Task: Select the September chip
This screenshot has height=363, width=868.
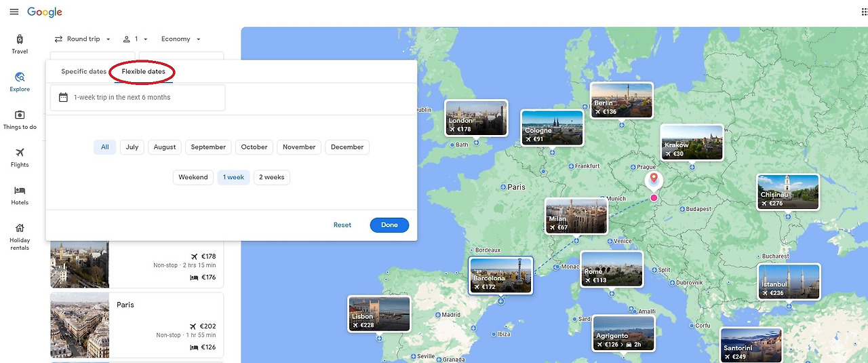Action: coord(208,147)
